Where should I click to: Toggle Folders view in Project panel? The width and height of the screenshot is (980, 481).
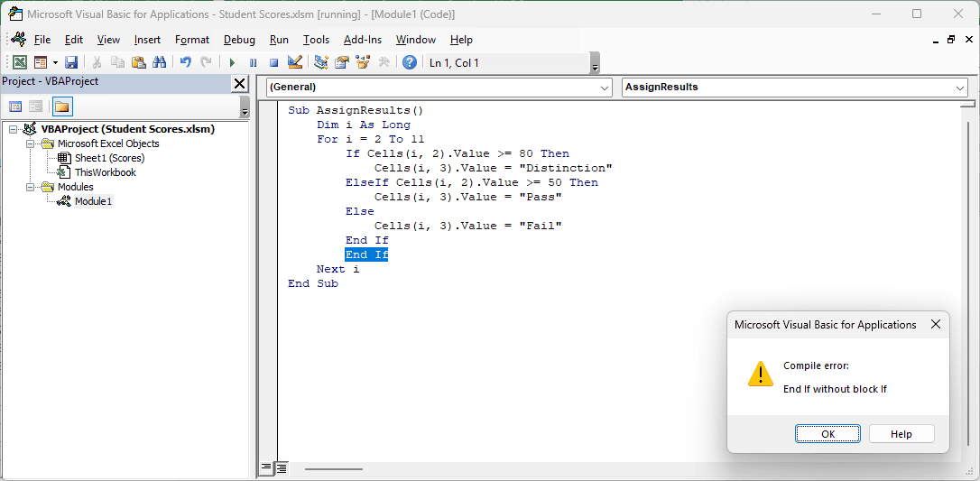point(62,106)
